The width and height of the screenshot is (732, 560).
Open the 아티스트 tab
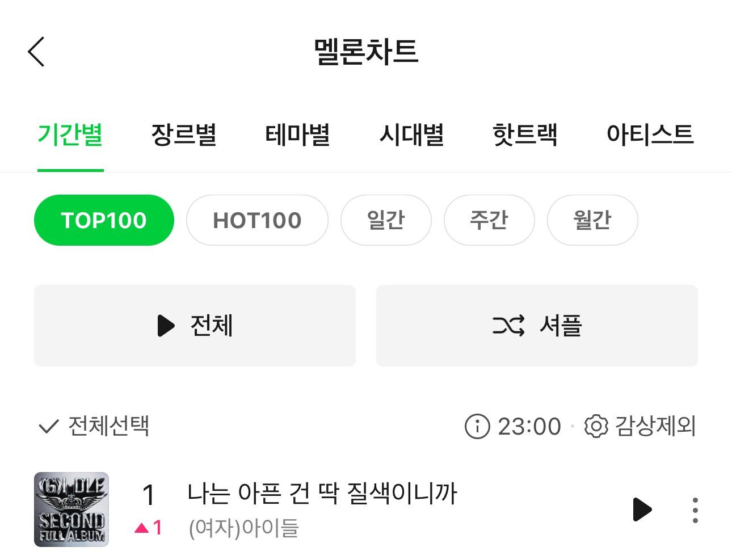point(650,135)
